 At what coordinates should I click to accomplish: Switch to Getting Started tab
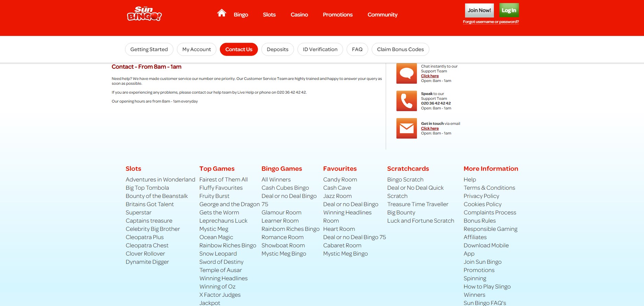pos(149,49)
